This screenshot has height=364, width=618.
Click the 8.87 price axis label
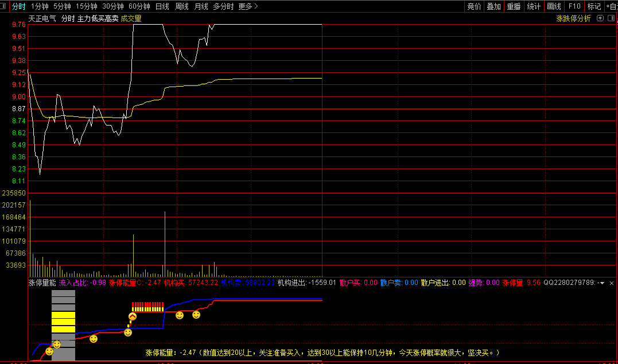pos(20,109)
